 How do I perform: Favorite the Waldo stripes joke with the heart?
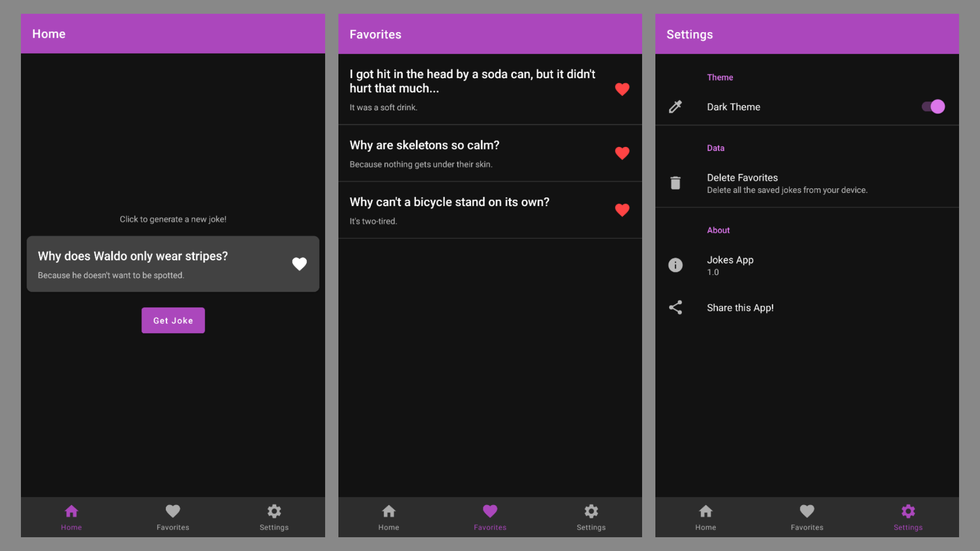(x=299, y=264)
